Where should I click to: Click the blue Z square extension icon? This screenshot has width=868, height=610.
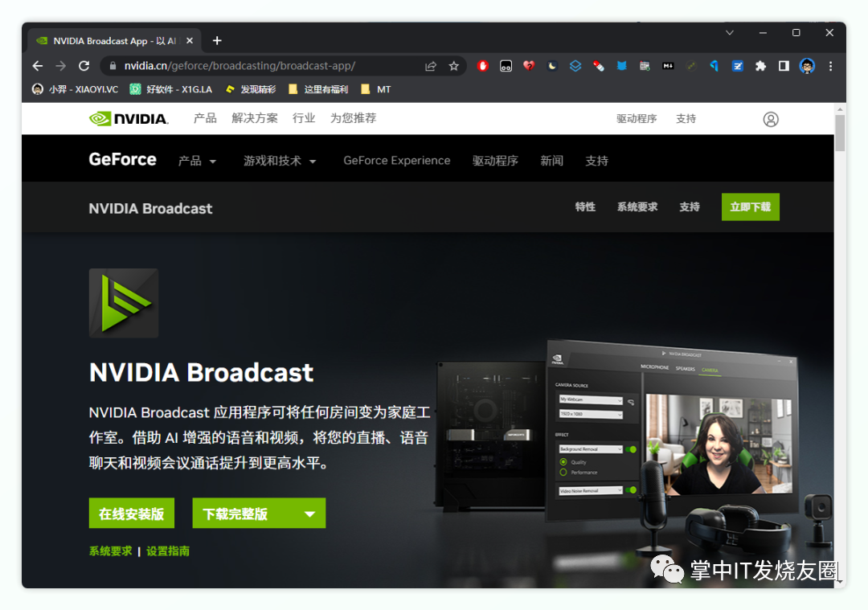click(x=737, y=66)
